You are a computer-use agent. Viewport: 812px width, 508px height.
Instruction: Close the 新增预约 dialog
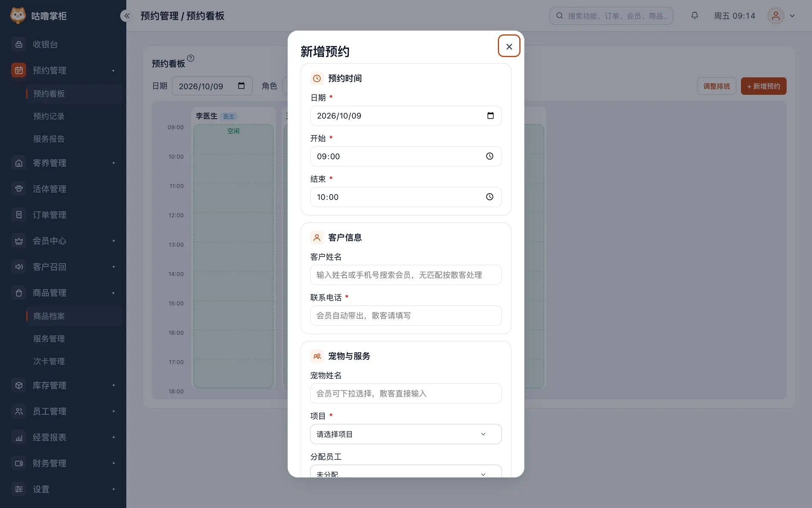(x=509, y=46)
